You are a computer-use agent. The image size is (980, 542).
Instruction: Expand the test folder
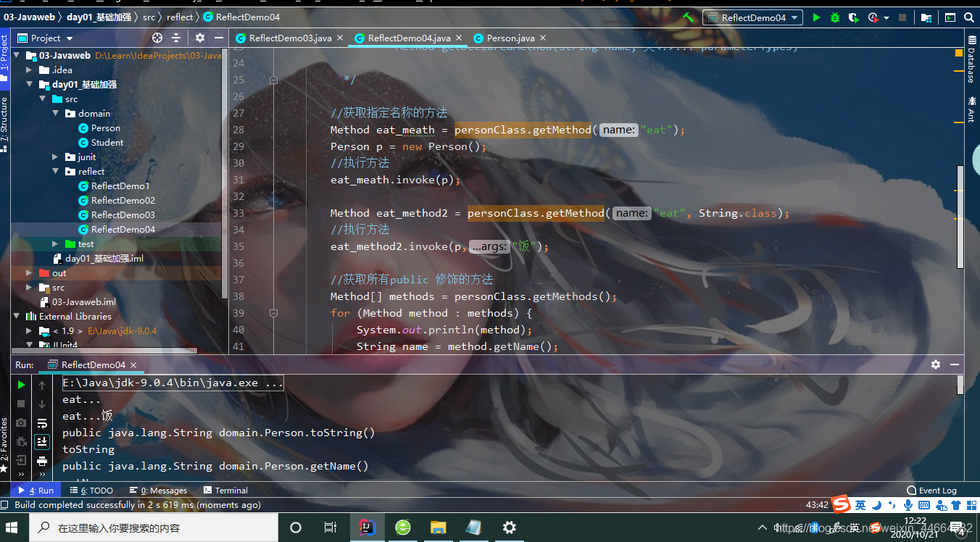point(55,243)
